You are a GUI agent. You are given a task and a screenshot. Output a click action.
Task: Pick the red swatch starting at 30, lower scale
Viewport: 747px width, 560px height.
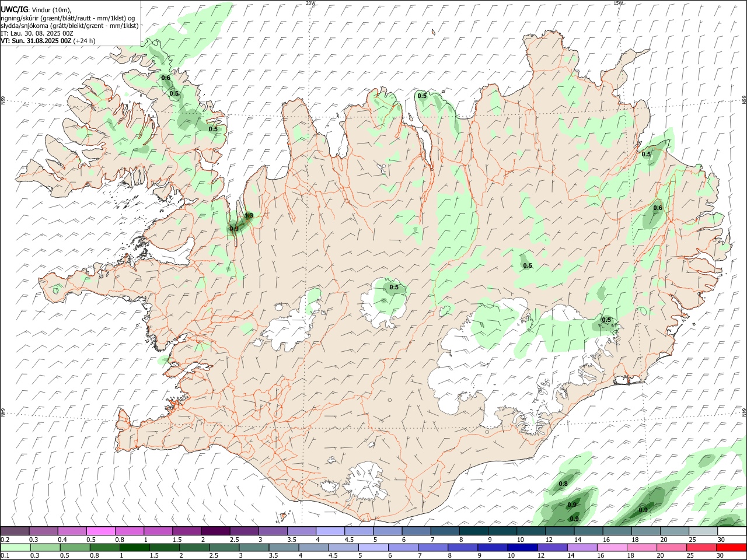pos(731,547)
